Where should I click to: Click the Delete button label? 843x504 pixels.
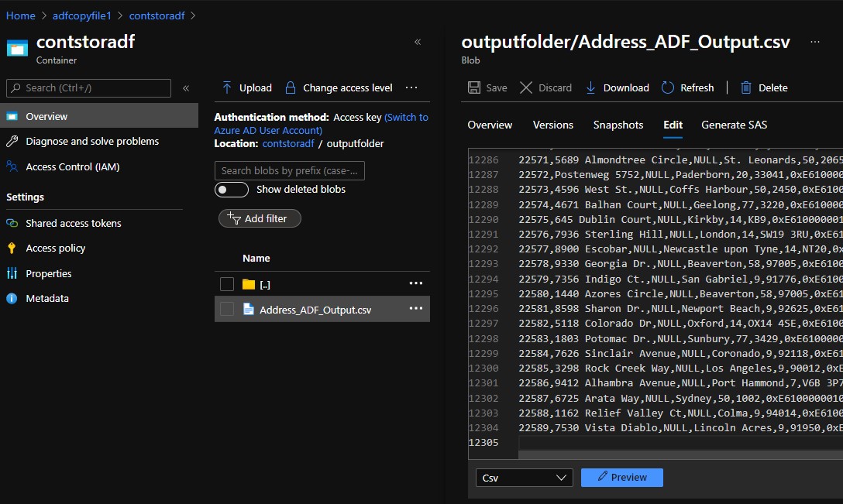(x=773, y=87)
